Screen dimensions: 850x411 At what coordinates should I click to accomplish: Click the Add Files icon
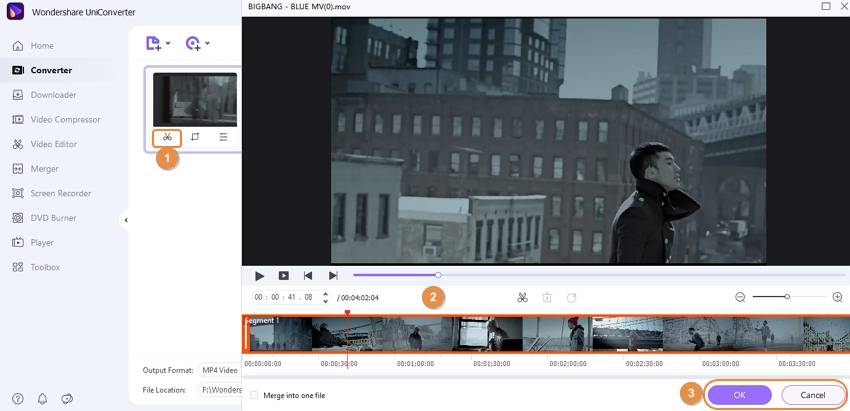pos(153,43)
